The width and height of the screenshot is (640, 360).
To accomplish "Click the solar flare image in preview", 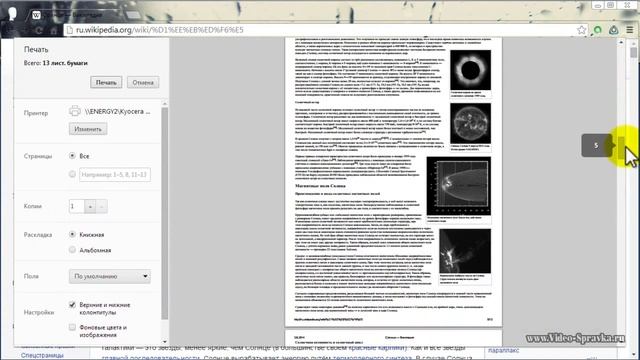I will tap(465, 251).
